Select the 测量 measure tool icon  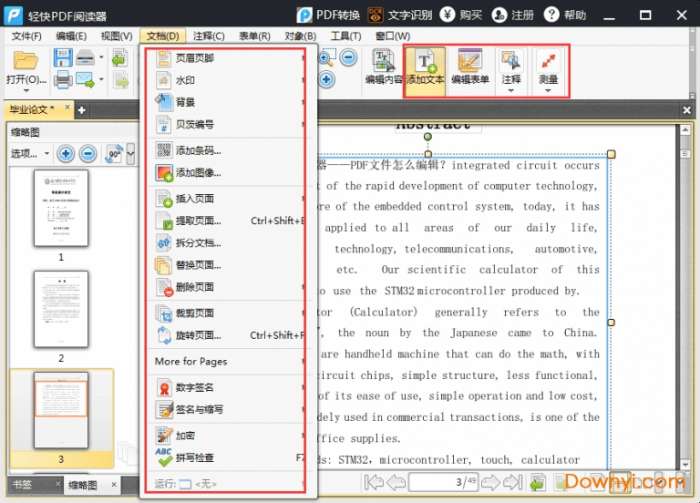[548, 60]
